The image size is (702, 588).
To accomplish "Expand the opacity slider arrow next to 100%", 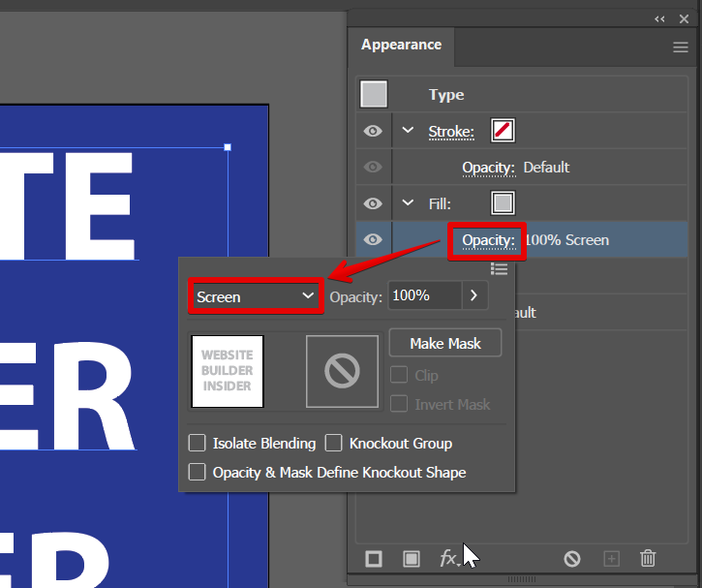I will click(x=473, y=296).
